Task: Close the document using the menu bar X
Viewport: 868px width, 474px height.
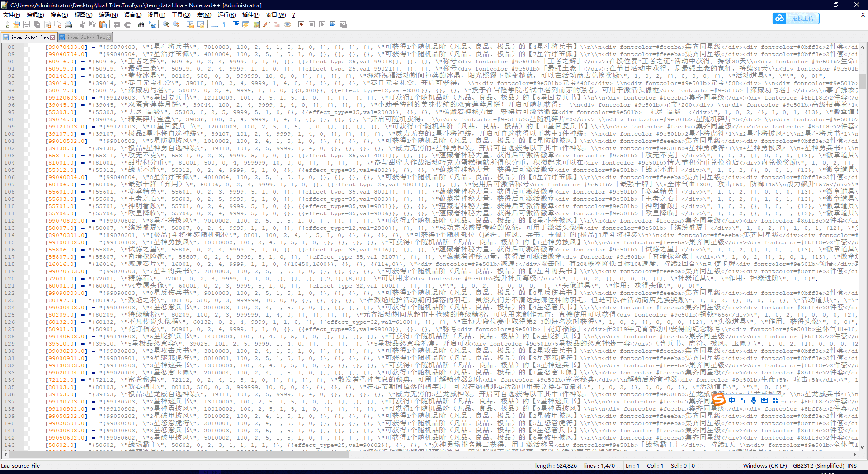Action: 863,15
